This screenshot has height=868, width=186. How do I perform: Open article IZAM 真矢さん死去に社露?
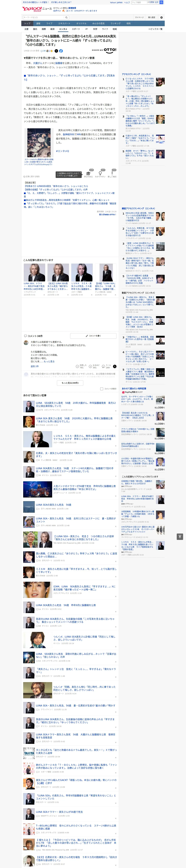pyautogui.click(x=76, y=570)
